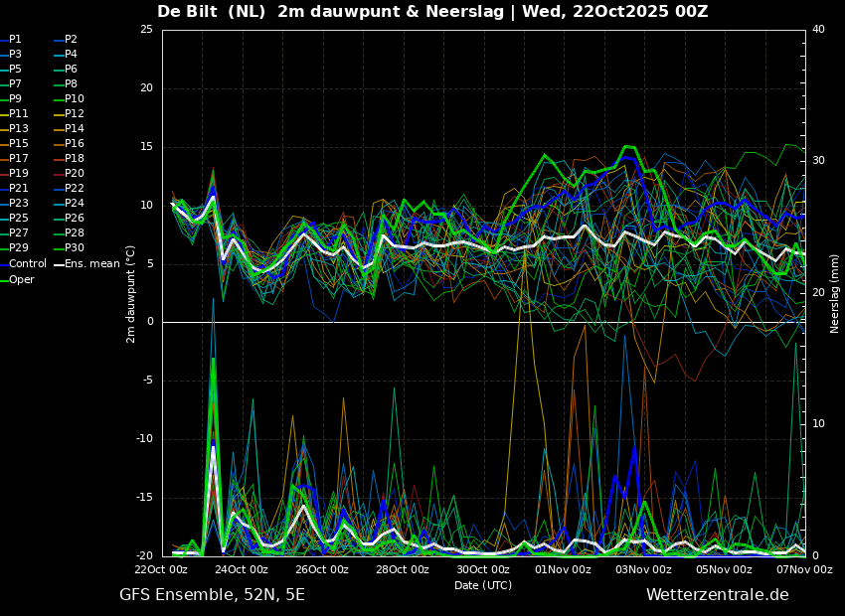Click the P19 legend entry
This screenshot has width=845, height=616.
(x=19, y=174)
